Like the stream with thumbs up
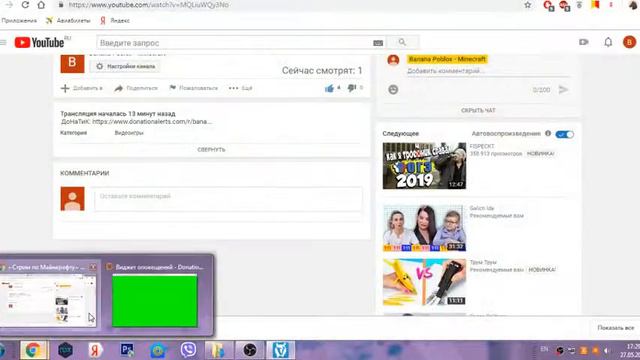 (329, 88)
